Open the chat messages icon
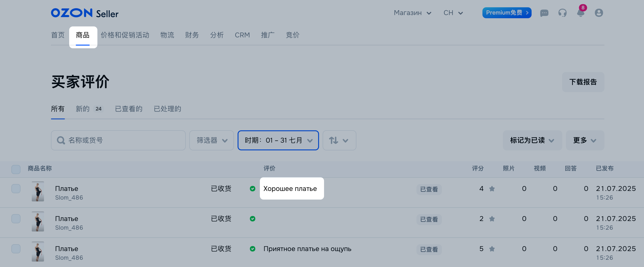 pos(544,13)
